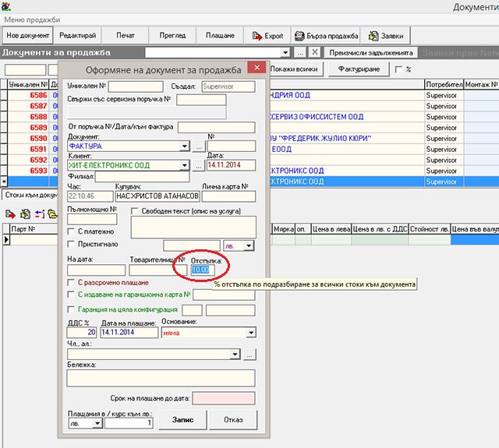
Task: Select document row 6593 in list
Action: (27, 171)
